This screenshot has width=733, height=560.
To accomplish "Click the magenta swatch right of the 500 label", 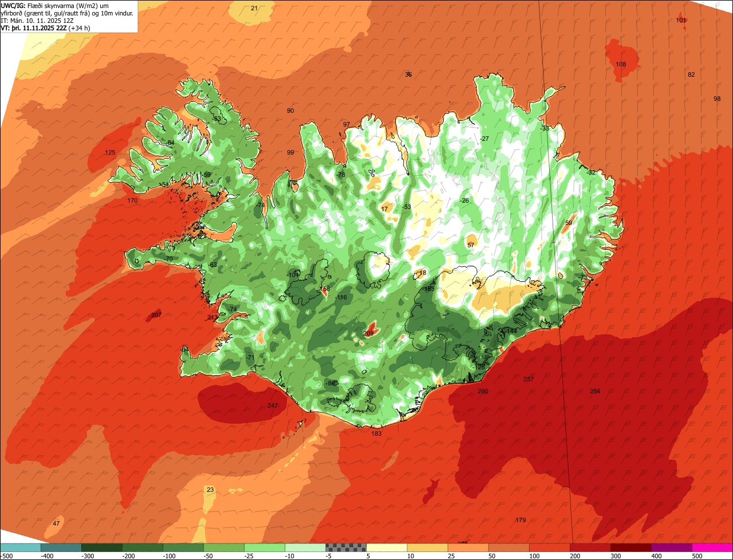I will [712, 547].
